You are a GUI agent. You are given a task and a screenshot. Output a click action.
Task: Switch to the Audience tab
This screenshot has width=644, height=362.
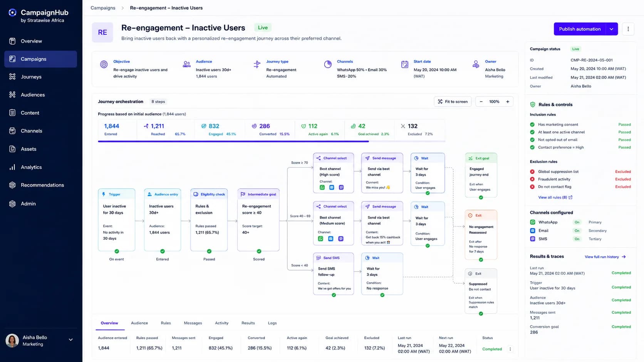(139, 323)
